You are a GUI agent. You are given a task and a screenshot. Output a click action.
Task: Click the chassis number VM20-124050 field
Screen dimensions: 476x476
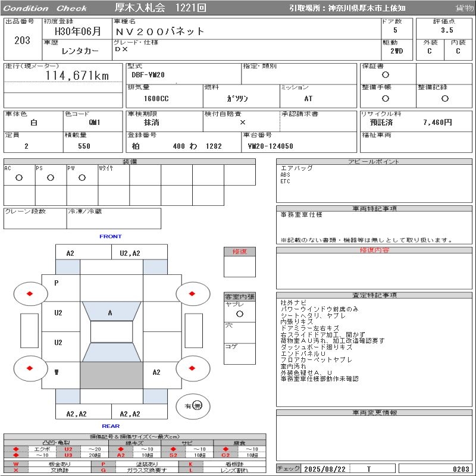click(270, 146)
